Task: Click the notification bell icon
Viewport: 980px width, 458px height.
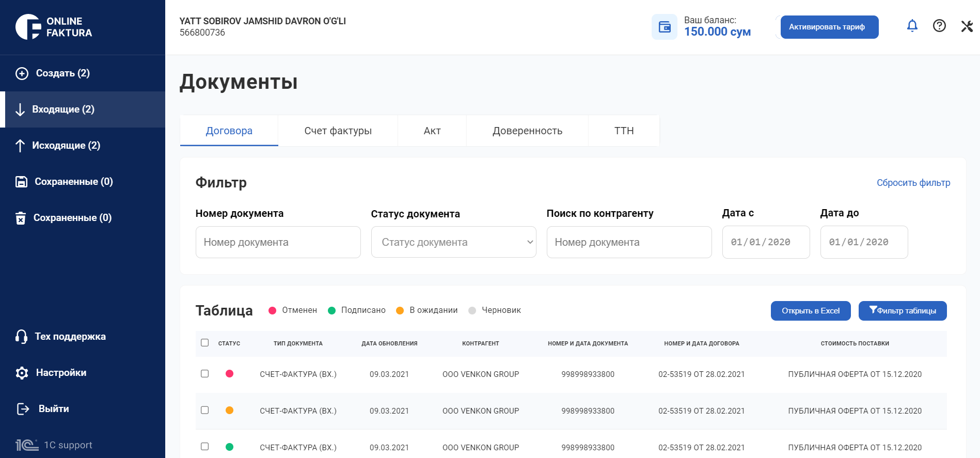Action: coord(912,26)
